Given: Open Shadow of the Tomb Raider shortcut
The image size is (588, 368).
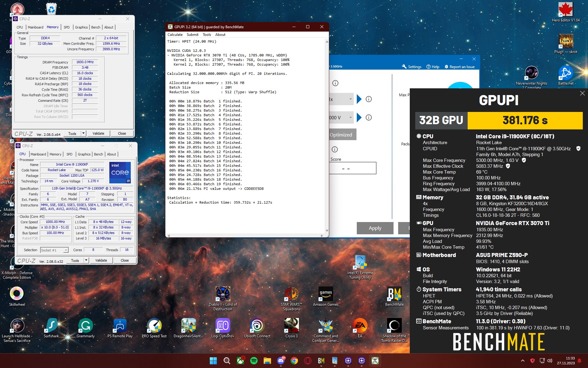Looking at the screenshot, I should pyautogui.click(x=394, y=330).
